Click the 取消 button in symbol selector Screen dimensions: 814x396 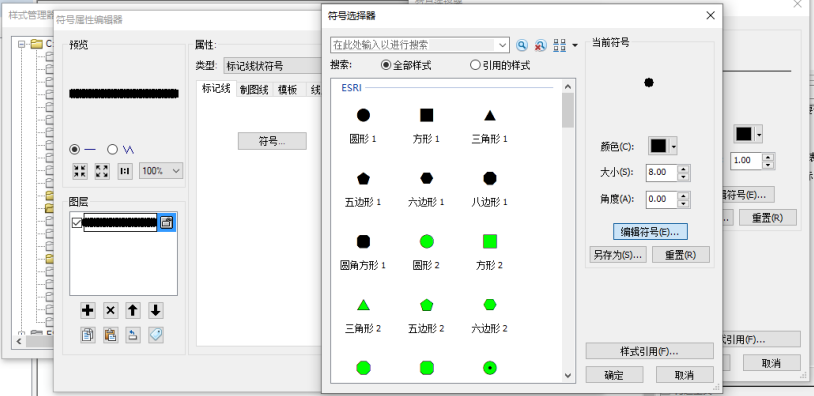685,375
